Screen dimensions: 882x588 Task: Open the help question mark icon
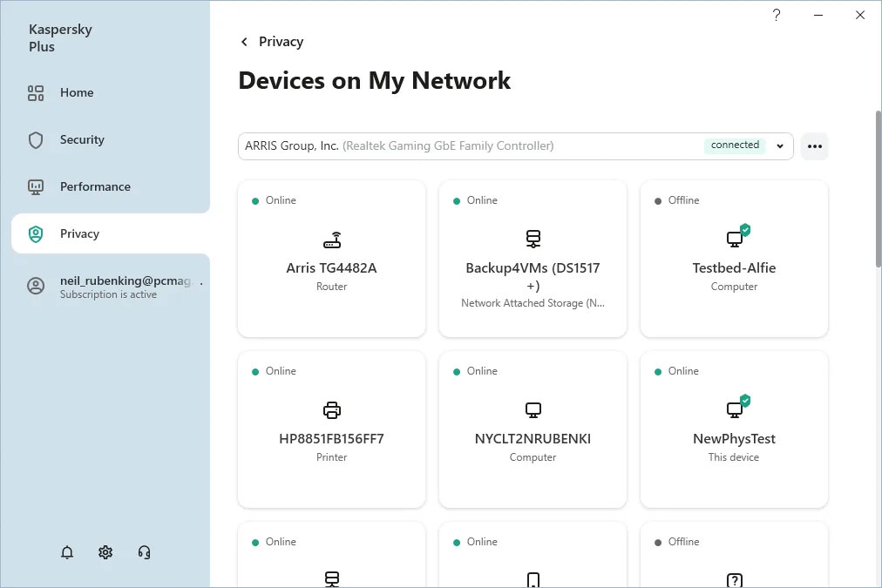[777, 15]
